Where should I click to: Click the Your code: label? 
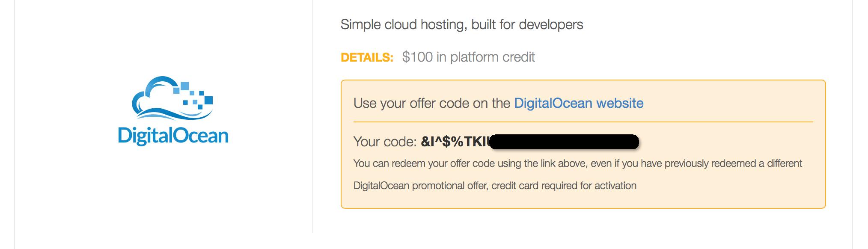[x=385, y=142]
